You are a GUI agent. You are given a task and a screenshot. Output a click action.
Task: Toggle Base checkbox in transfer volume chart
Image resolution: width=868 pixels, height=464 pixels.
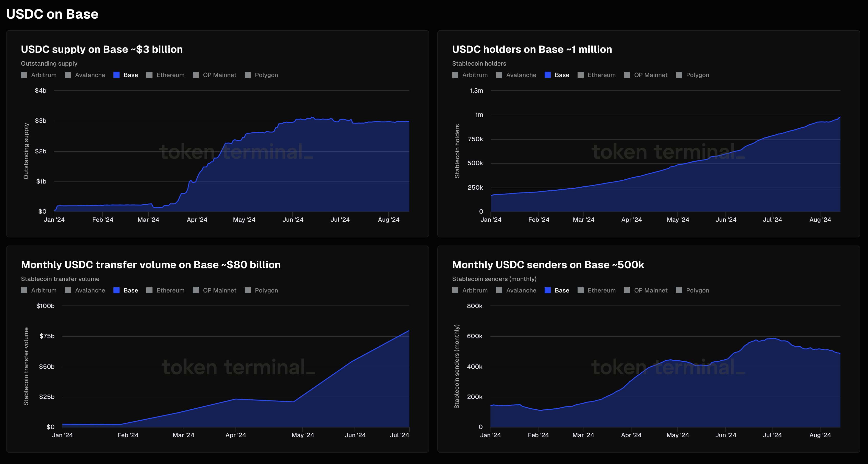click(x=116, y=290)
